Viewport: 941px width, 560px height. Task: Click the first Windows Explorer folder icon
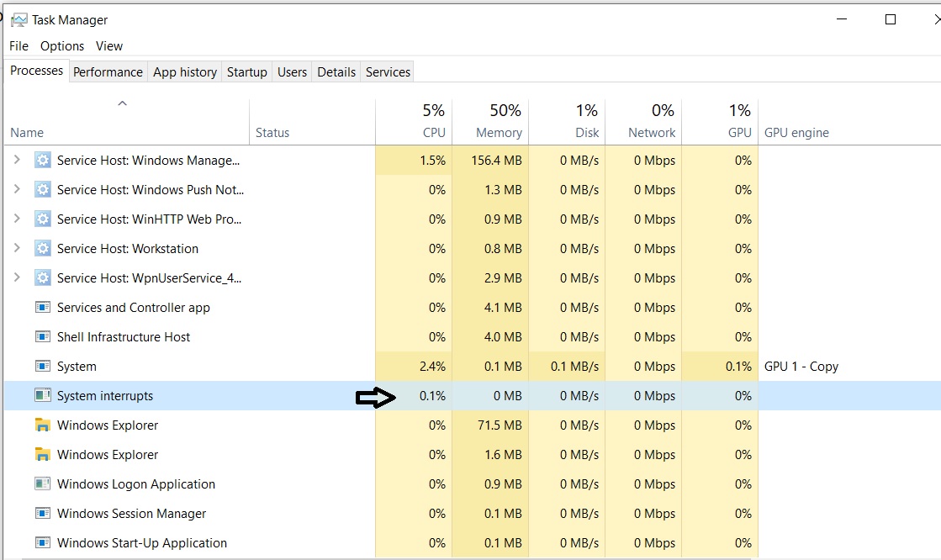coord(43,425)
